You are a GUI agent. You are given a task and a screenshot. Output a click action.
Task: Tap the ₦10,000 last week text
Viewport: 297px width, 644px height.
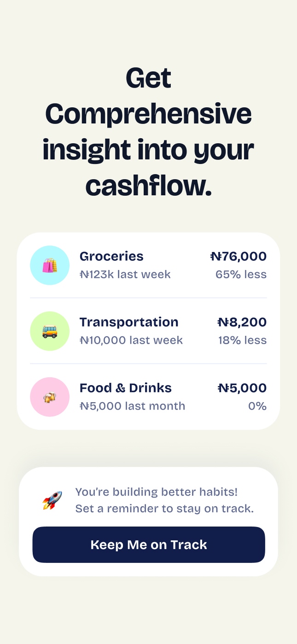[131, 340]
